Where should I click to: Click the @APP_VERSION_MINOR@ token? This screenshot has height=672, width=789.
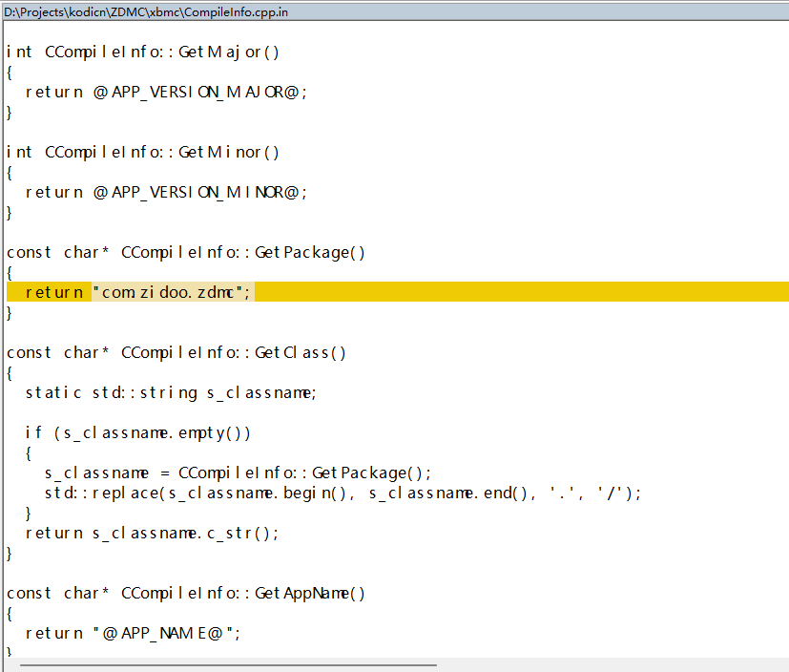click(200, 192)
